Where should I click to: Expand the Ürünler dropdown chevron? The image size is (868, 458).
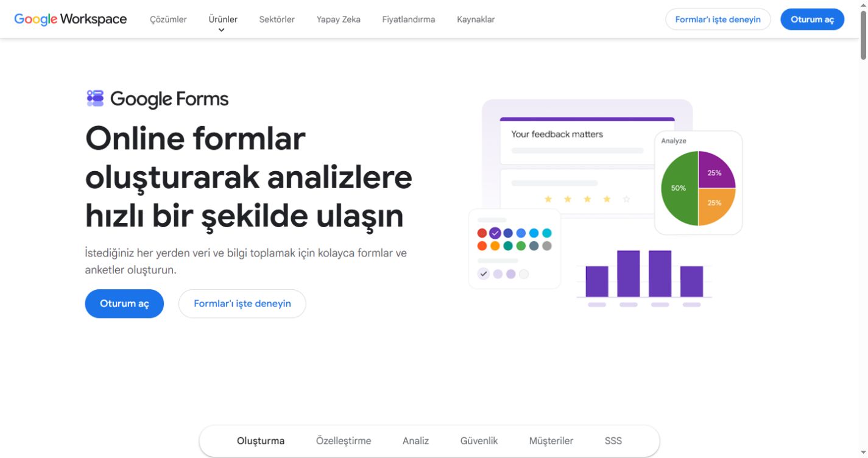(x=221, y=30)
